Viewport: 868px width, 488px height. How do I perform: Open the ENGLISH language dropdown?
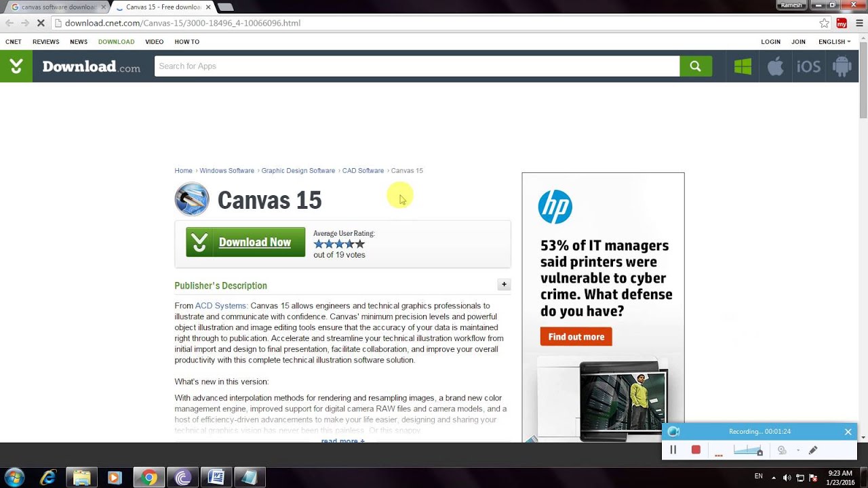(x=834, y=42)
